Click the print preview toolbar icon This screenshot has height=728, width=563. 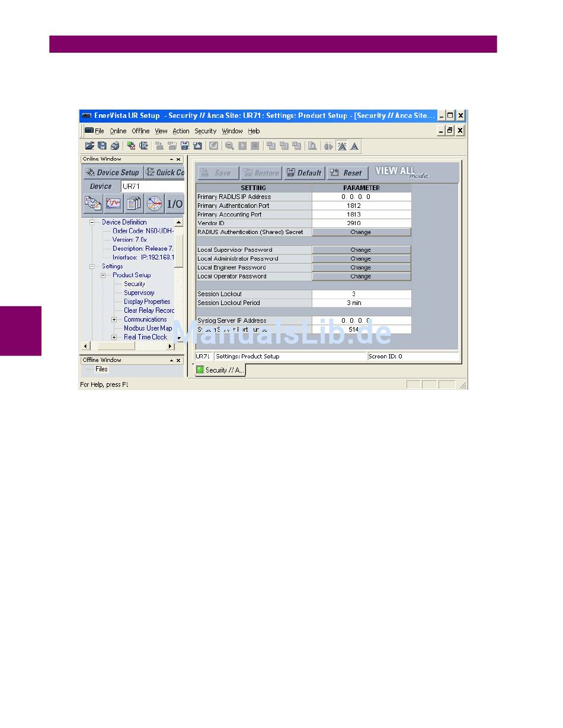coord(312,146)
